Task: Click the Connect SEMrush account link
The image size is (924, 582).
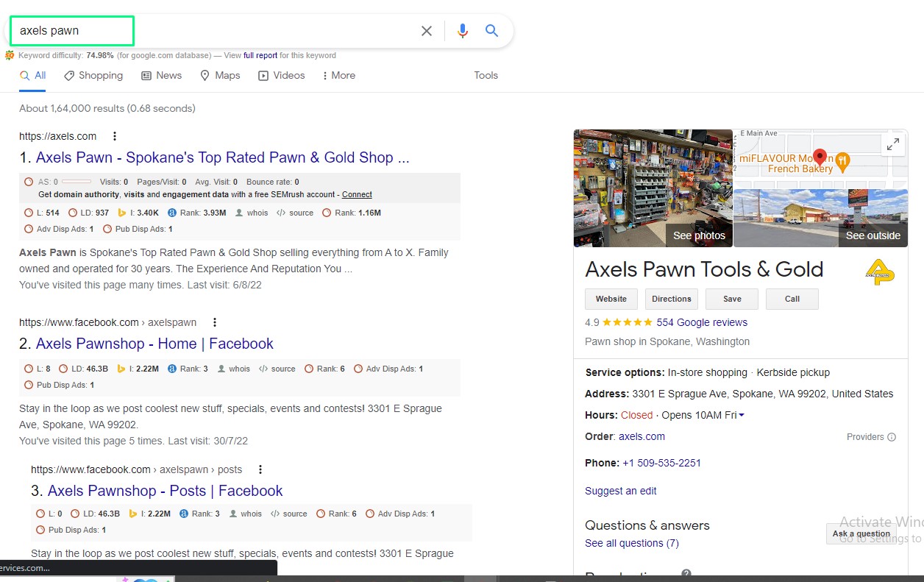Action: 357,194
